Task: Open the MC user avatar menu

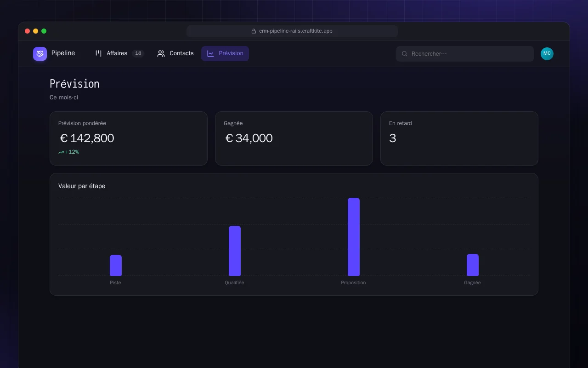Action: coord(547,54)
